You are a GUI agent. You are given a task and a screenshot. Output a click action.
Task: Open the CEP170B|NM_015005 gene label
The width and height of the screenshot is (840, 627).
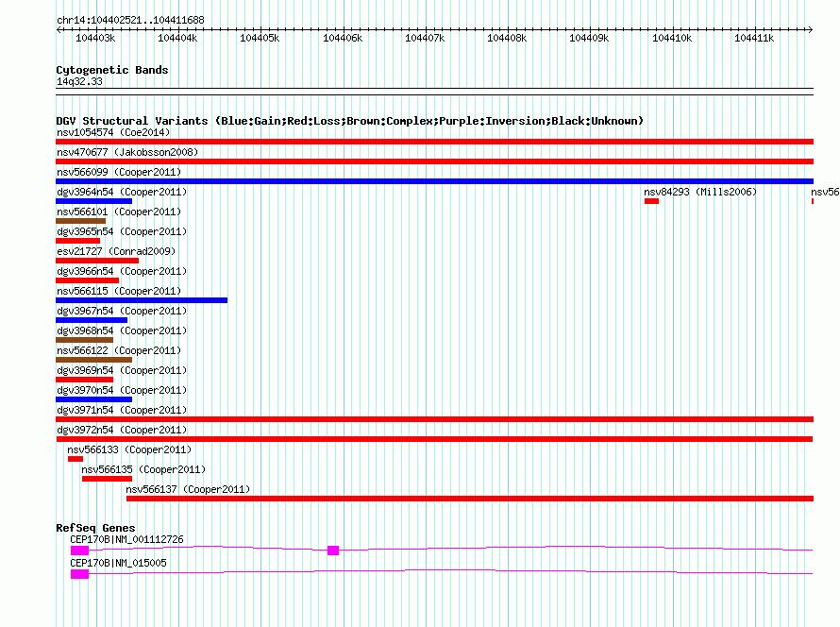118,563
